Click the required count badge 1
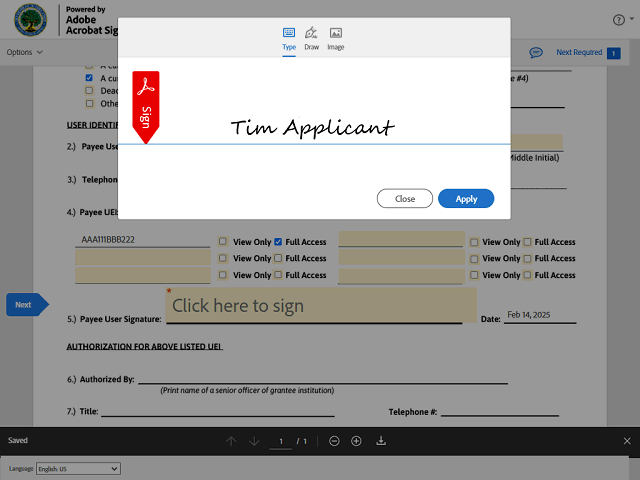The image size is (640, 480). click(613, 53)
